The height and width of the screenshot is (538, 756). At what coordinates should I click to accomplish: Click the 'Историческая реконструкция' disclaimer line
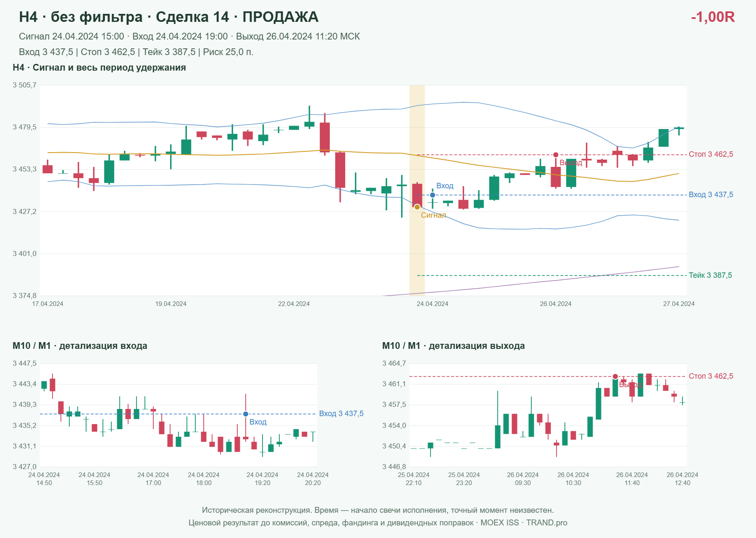pyautogui.click(x=378, y=510)
